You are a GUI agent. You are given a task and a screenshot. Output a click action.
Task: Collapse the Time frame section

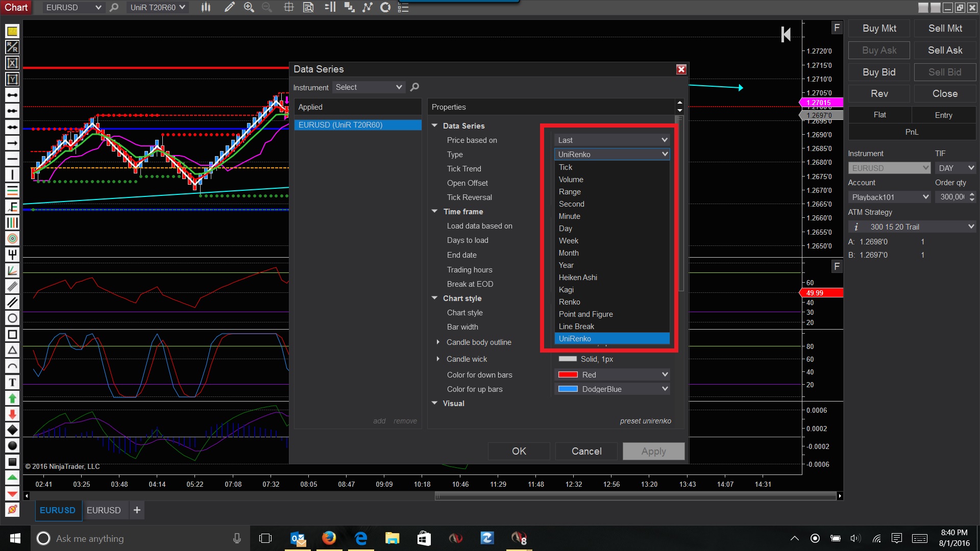434,211
